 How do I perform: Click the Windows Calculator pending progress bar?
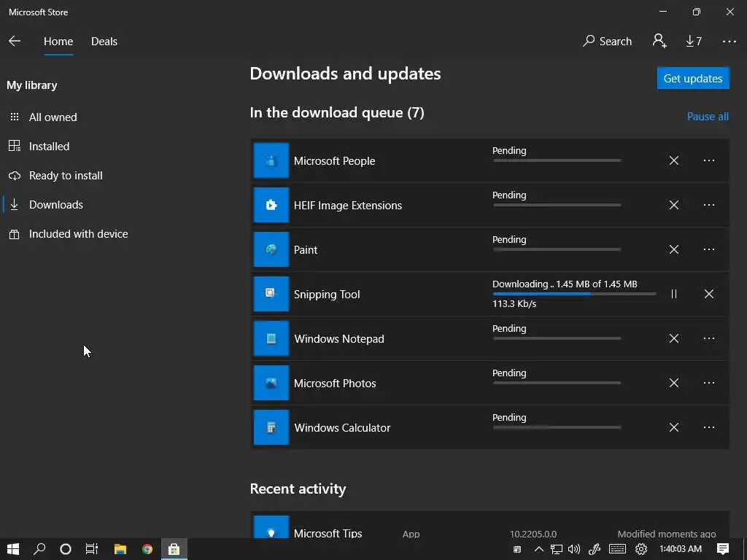(x=557, y=427)
